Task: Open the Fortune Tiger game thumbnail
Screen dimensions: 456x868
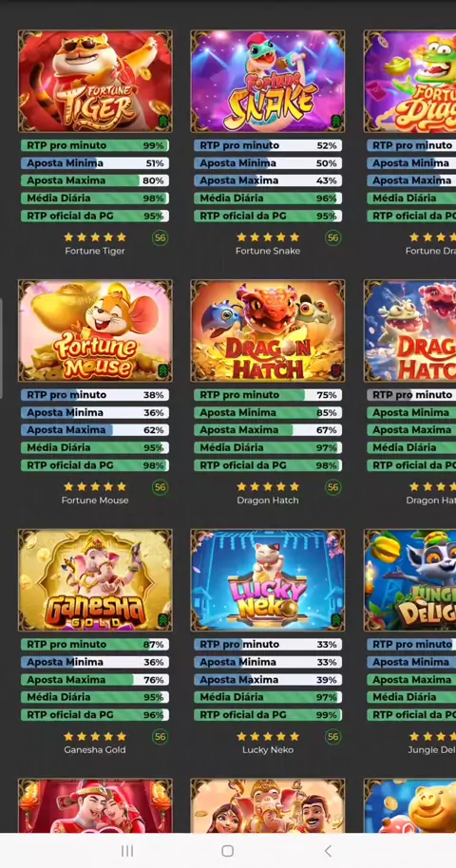Action: (95, 82)
